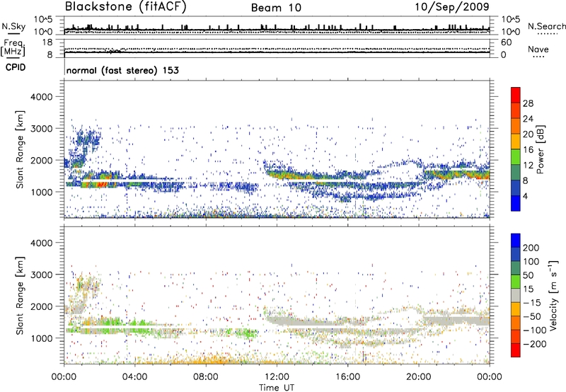Screen dimensions: 566x392
Task: Pick the light green 12–16 dB power colorbar segment
Action: (x=516, y=157)
